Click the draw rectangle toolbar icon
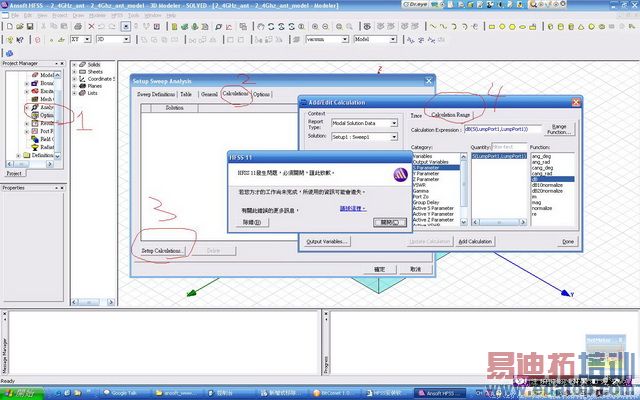The width and height of the screenshot is (640, 400). (x=492, y=27)
